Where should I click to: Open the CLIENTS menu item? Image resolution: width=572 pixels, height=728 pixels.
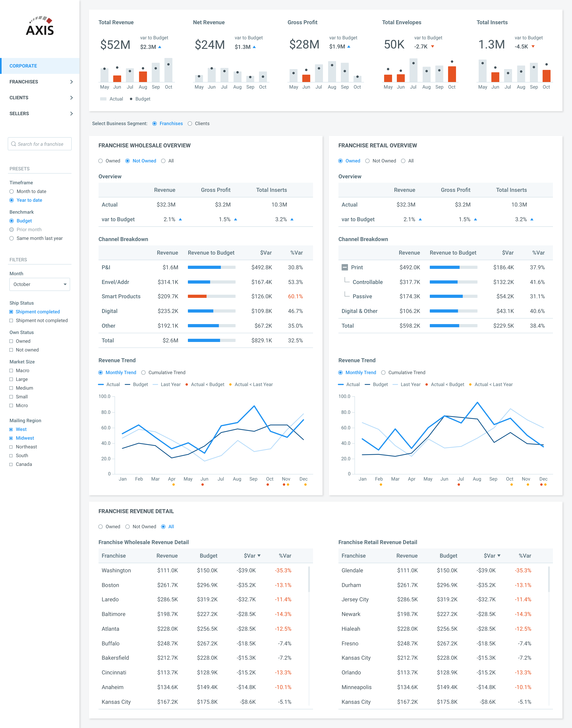19,98
